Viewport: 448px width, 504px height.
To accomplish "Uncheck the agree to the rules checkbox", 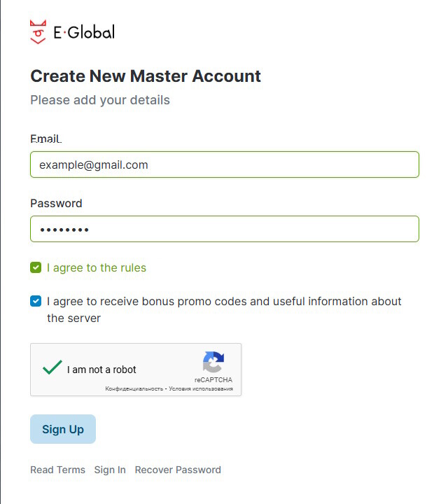I will [36, 267].
